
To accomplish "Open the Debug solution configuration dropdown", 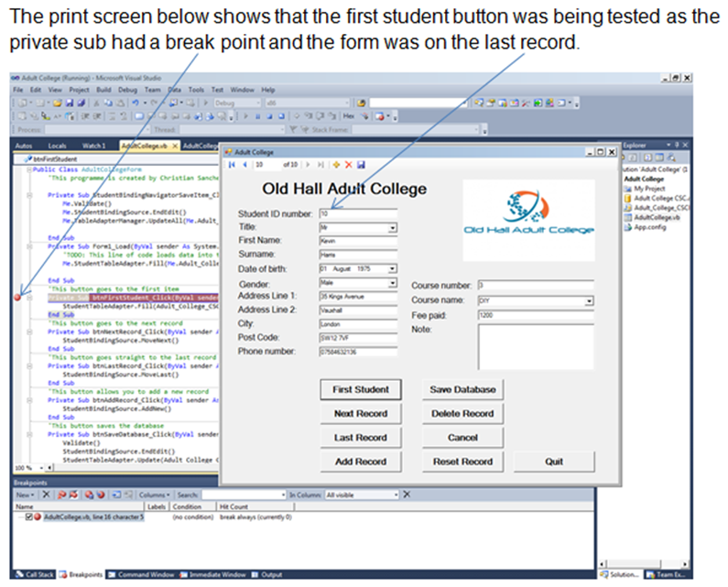I will tap(237, 103).
